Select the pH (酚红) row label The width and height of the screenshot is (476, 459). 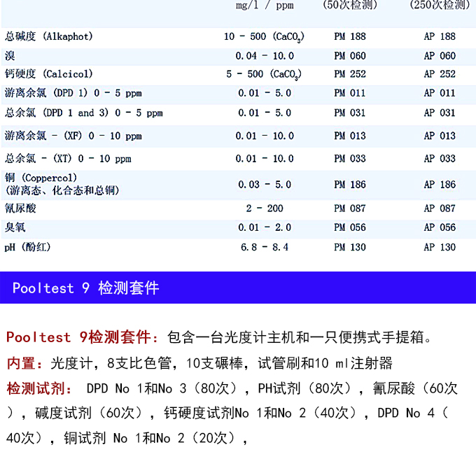coord(28,247)
